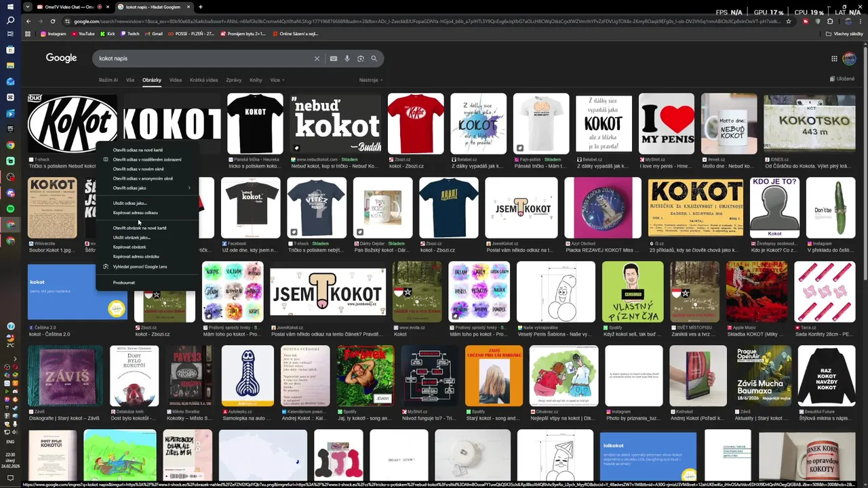Open Chrome three-dot menu
868x488 pixels.
860,21
